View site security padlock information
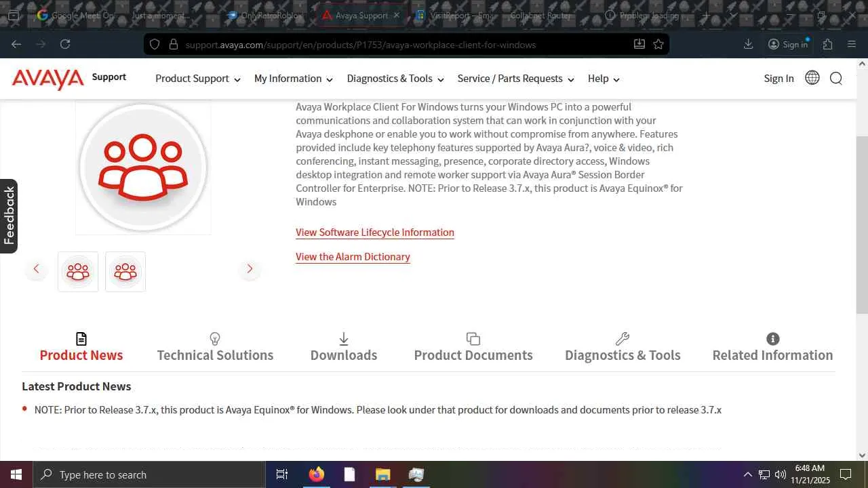Image resolution: width=868 pixels, height=488 pixels. coord(173,44)
